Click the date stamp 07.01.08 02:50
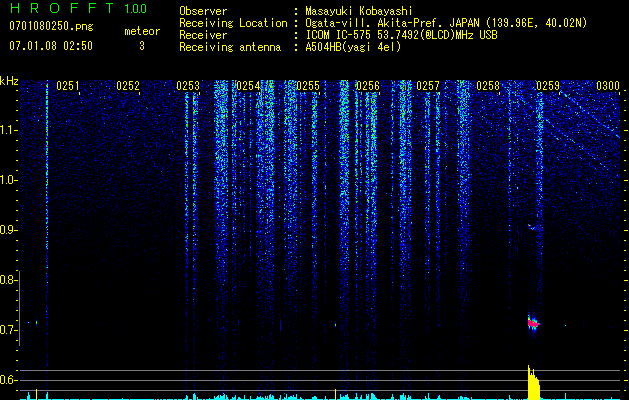The height and width of the screenshot is (400, 629). [51, 46]
